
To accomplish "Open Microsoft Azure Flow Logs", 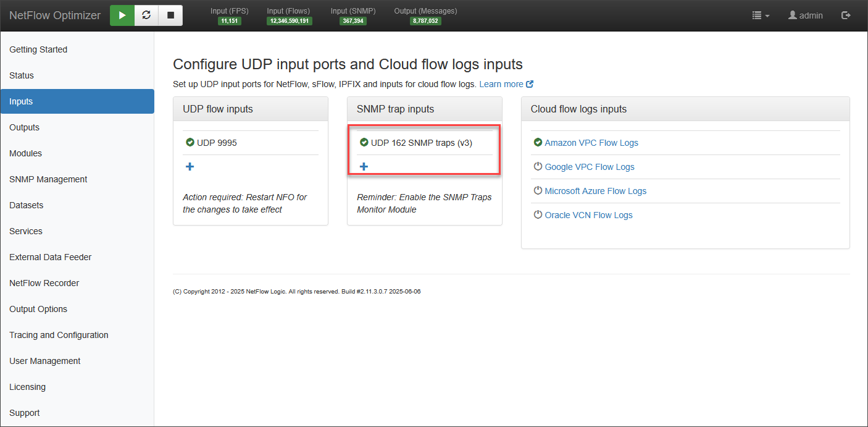I will (x=596, y=191).
